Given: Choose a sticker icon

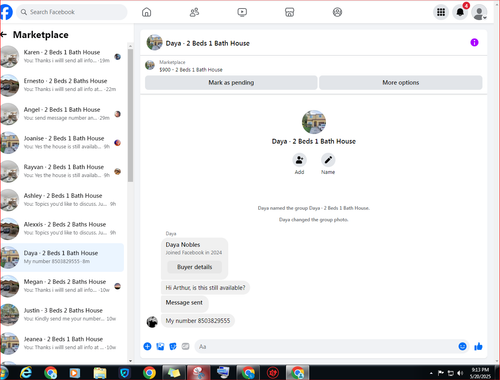Looking at the screenshot, I should (x=173, y=346).
